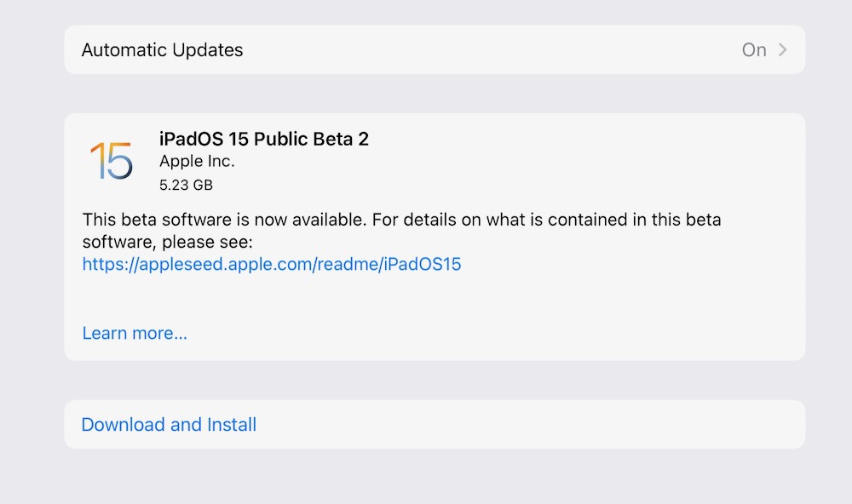Select the iPadOS 15 Public Beta 2 title
The image size is (852, 504).
coord(264,139)
